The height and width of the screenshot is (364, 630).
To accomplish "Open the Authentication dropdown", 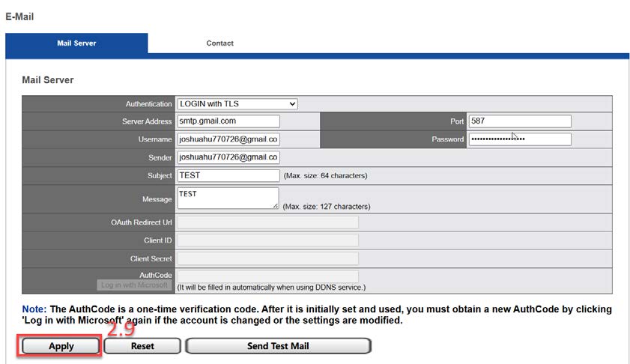I will coord(237,104).
